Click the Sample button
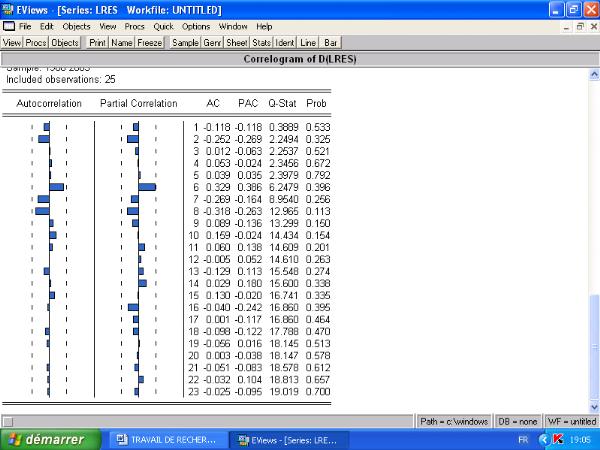This screenshot has height=450, width=600. click(x=185, y=42)
